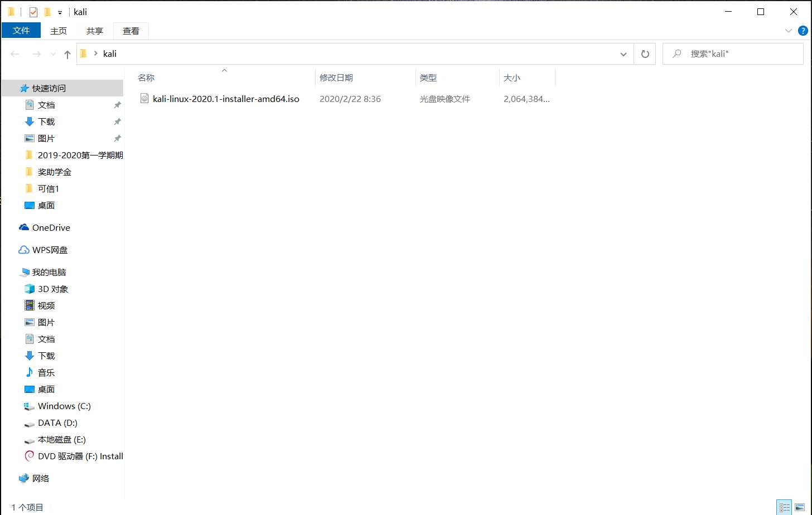Open the recent locations dropdown
Screen dimensions: 812x515
point(53,54)
